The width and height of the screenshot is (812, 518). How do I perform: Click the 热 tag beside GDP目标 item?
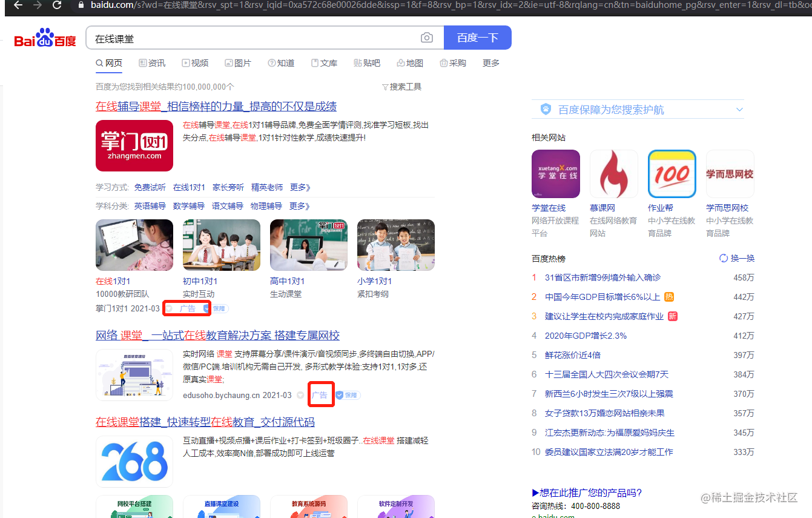[669, 297]
